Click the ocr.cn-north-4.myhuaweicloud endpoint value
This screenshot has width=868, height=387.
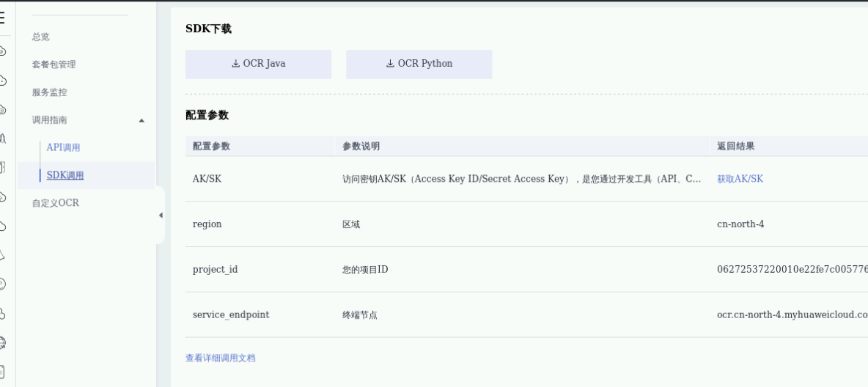(792, 315)
